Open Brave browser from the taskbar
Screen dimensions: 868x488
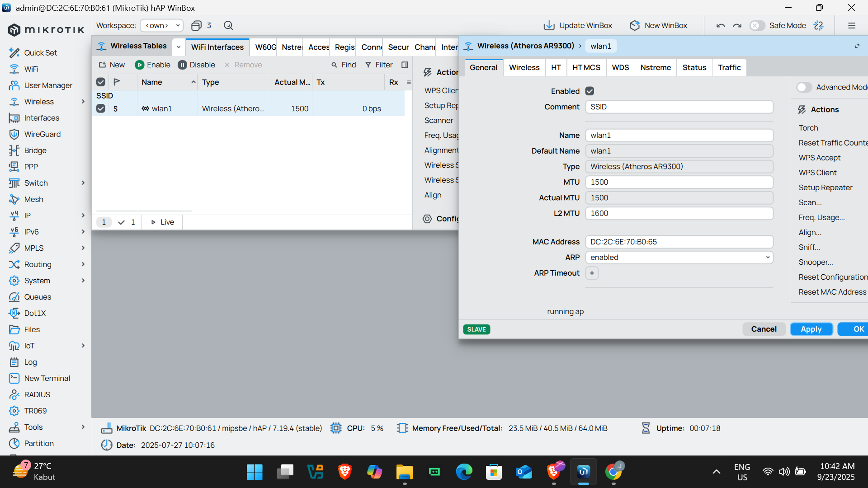(344, 472)
